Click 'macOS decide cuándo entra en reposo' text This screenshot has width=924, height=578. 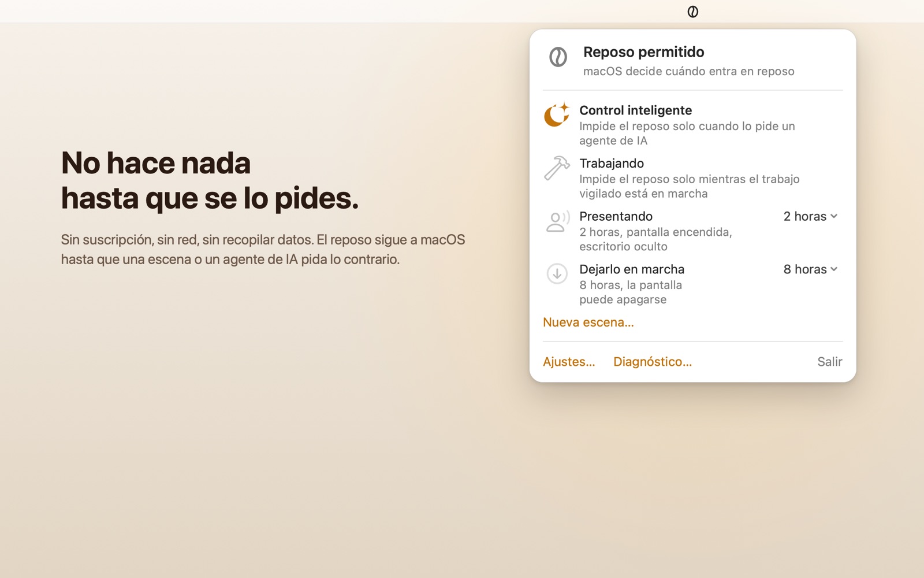pyautogui.click(x=688, y=71)
